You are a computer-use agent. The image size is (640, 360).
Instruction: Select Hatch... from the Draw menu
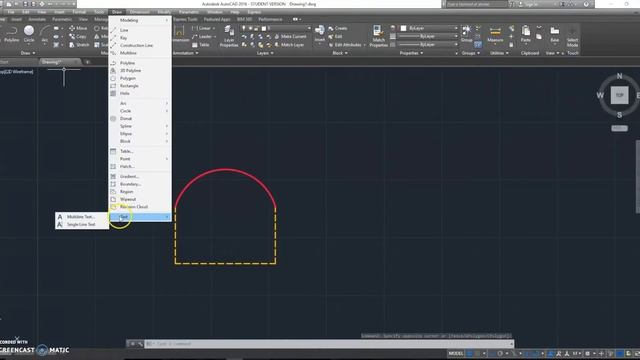(139, 167)
